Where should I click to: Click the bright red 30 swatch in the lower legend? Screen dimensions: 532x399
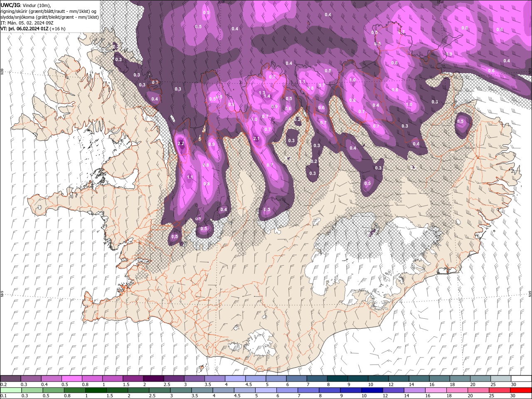(x=521, y=390)
